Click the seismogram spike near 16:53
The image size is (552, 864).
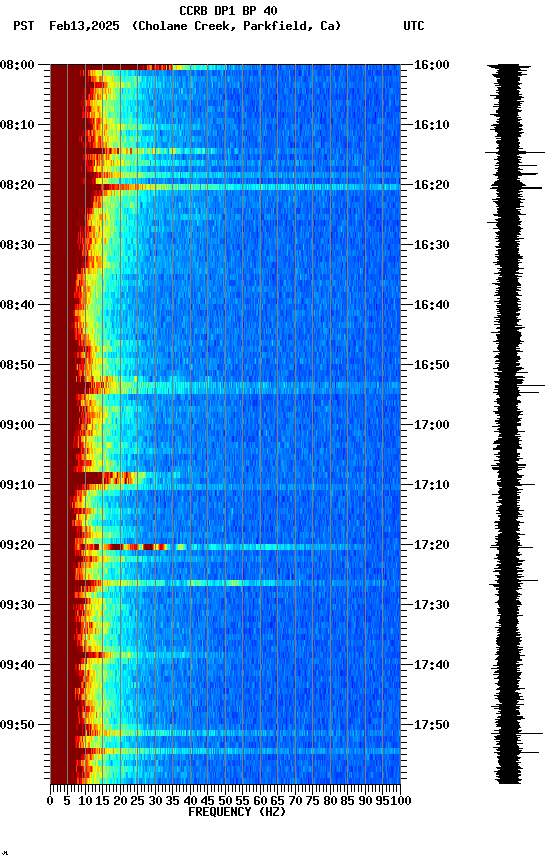pos(532,386)
